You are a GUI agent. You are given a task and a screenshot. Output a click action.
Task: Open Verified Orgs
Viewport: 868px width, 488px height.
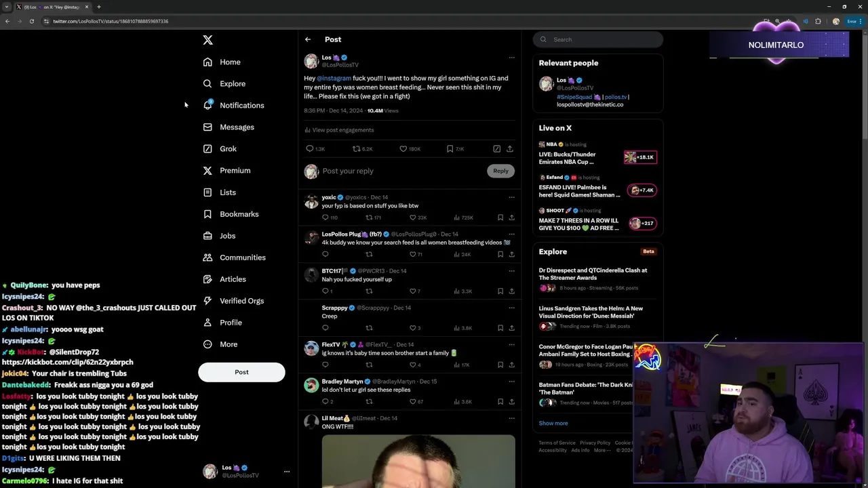pos(233,300)
